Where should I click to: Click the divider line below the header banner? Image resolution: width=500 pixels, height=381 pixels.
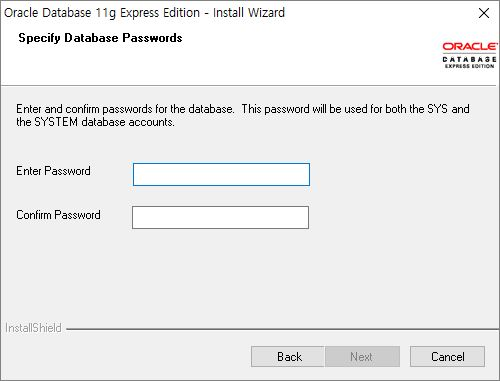point(248,86)
